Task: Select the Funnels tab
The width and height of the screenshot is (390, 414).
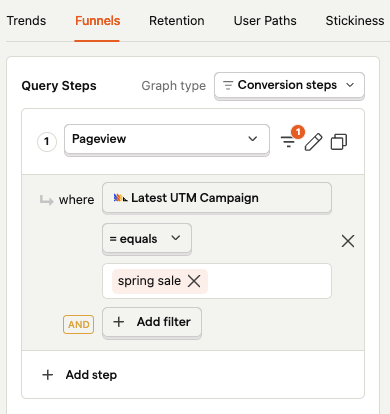Action: coord(97,21)
